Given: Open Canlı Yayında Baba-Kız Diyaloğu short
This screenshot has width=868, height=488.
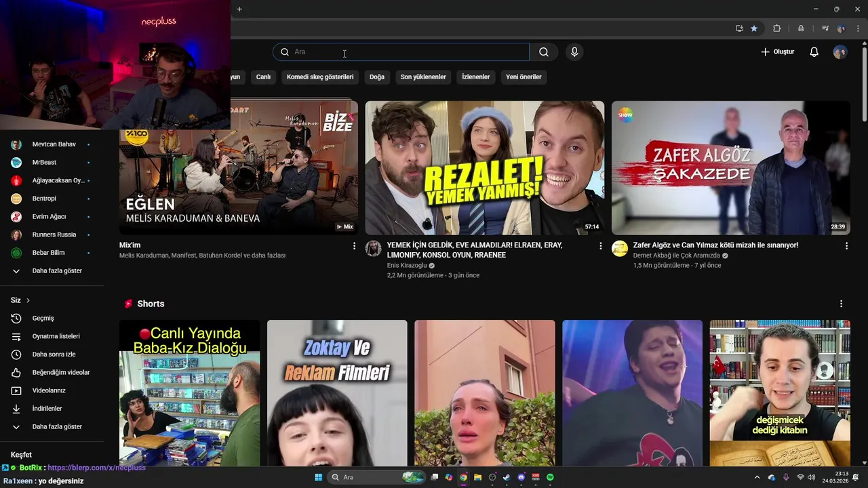Looking at the screenshot, I should pos(189,393).
